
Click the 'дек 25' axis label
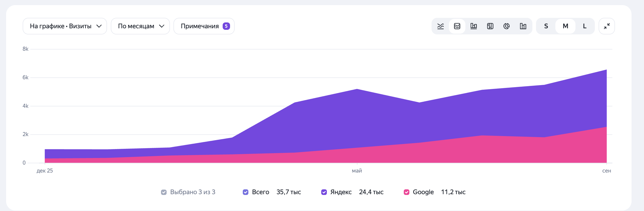click(x=45, y=171)
